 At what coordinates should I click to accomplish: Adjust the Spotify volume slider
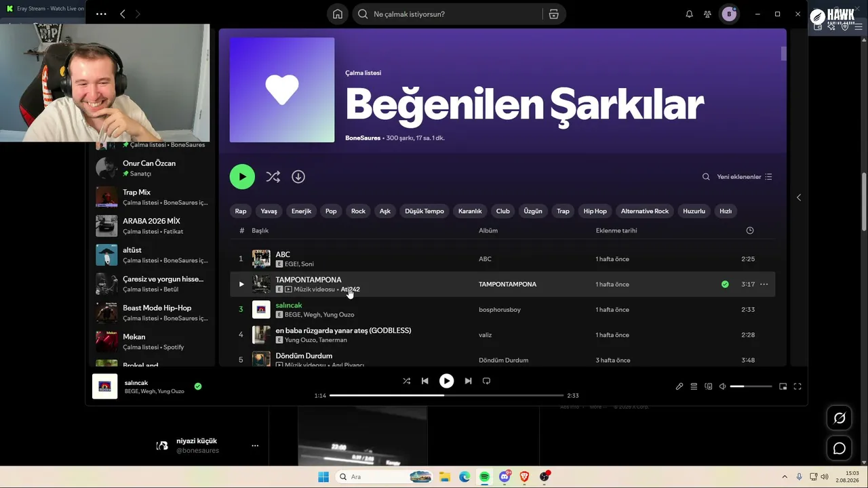751,386
